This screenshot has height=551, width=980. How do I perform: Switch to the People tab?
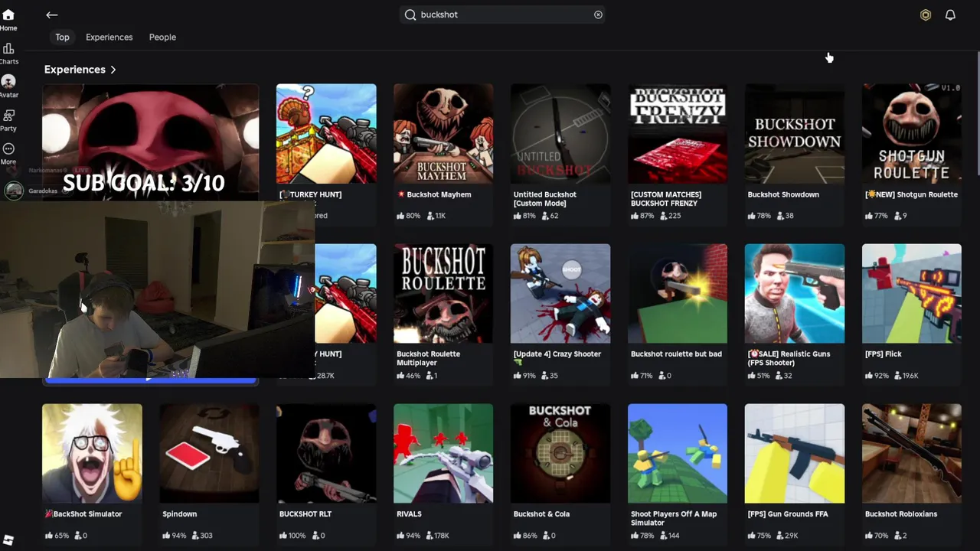pyautogui.click(x=162, y=37)
